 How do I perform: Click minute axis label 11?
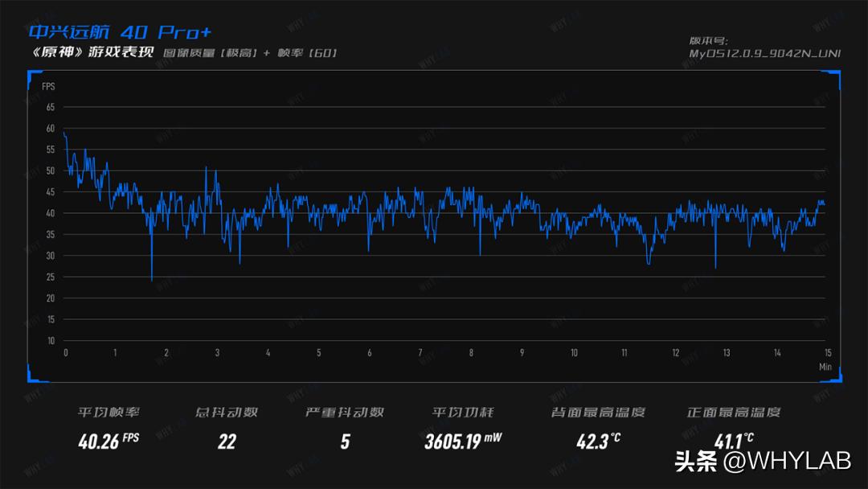(624, 353)
